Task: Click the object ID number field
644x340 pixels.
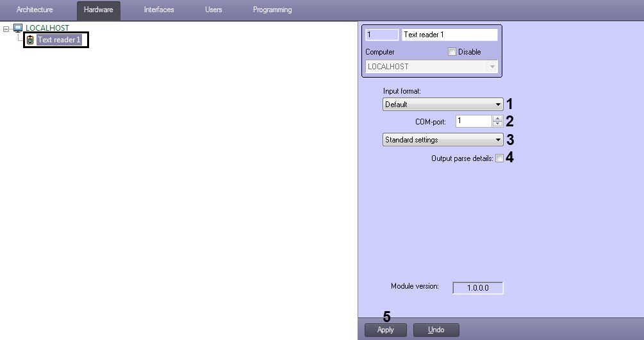Action: pyautogui.click(x=382, y=35)
